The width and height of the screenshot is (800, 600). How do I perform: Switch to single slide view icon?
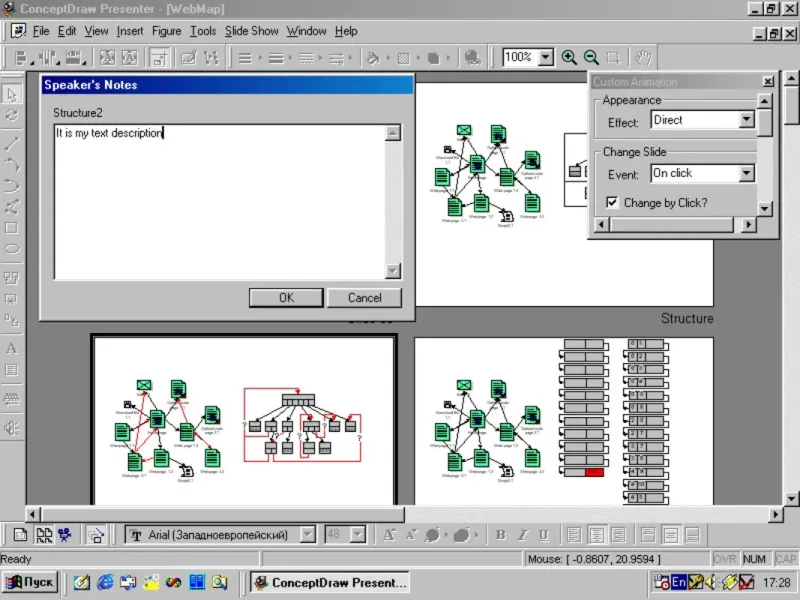pos(20,535)
